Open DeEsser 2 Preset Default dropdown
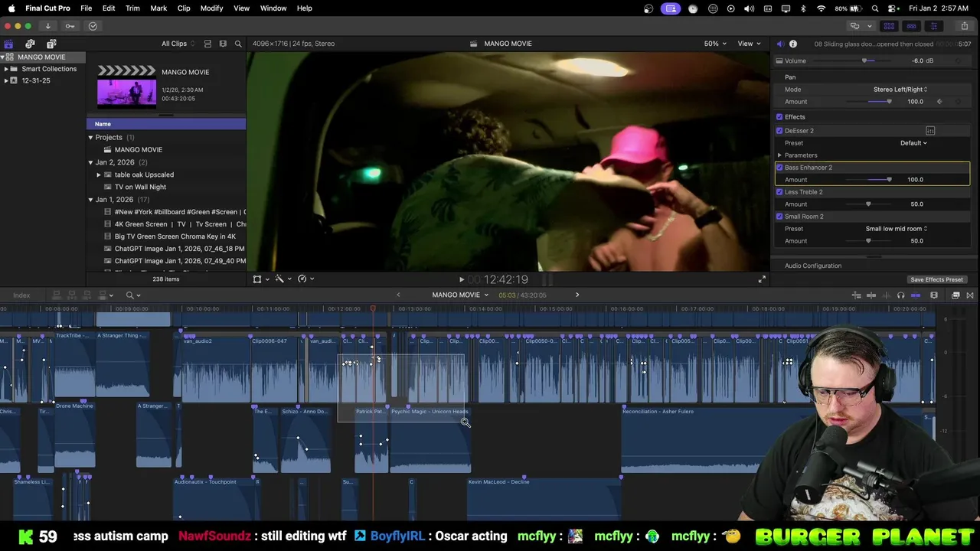 913,143
